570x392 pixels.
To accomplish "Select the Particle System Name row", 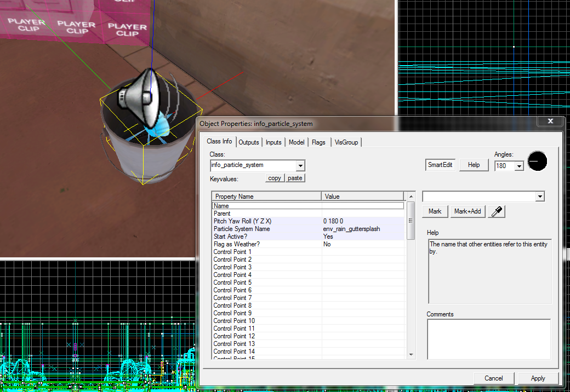I will coord(308,229).
